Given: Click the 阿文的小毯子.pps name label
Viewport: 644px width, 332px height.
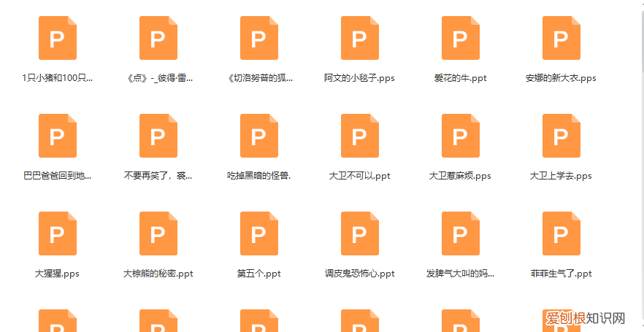Looking at the screenshot, I should (359, 78).
